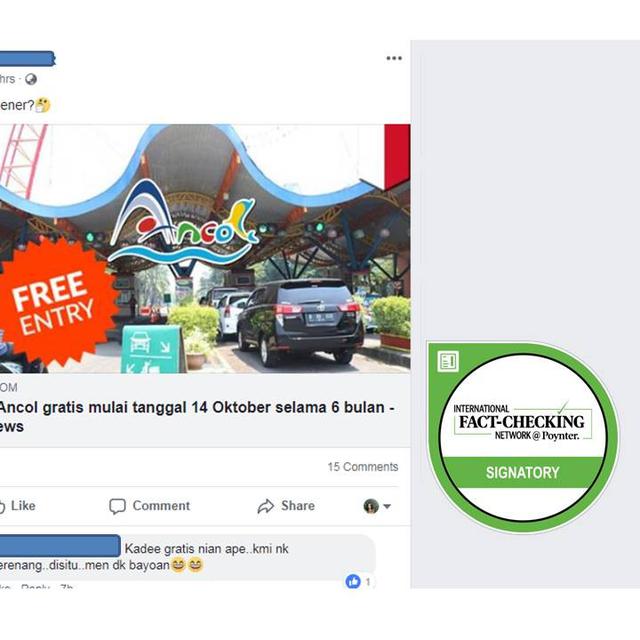Click the public globe privacy icon

coord(31,79)
